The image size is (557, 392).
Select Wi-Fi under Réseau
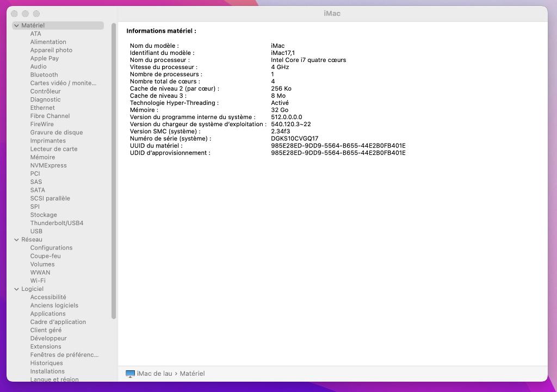[38, 281]
